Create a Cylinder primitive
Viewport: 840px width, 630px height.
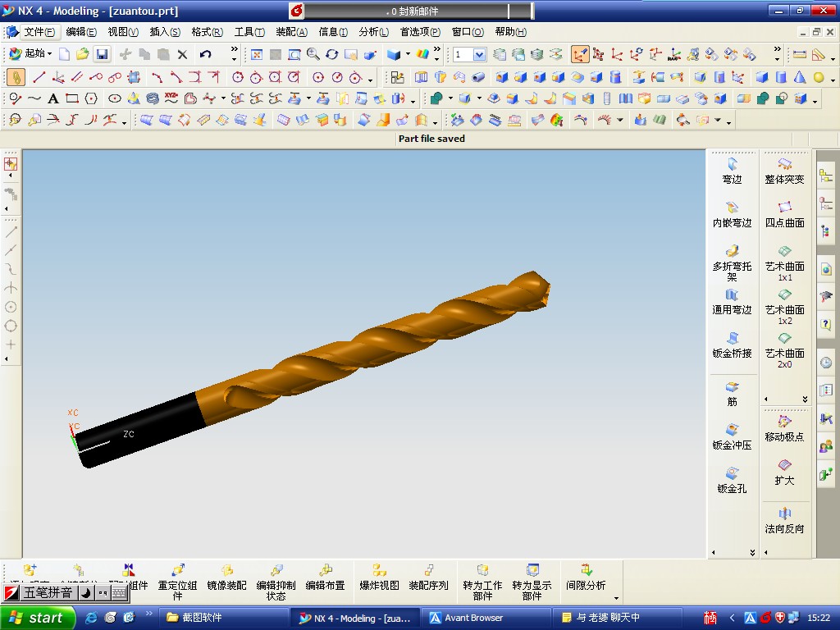[781, 77]
